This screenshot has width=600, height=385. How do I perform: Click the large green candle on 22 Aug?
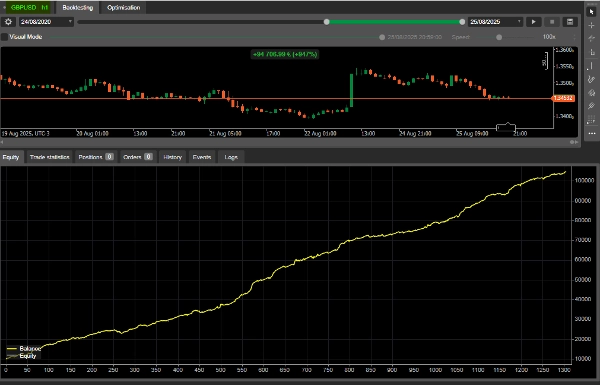click(x=351, y=90)
